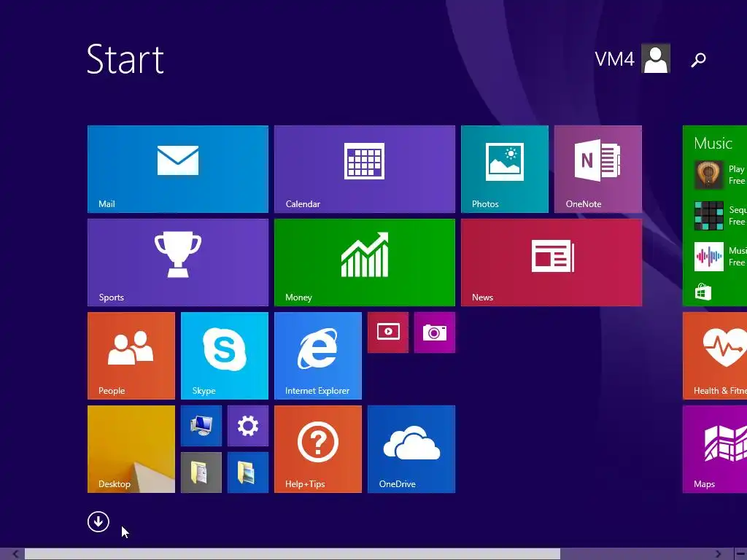Click the search magnifier icon

pyautogui.click(x=698, y=60)
